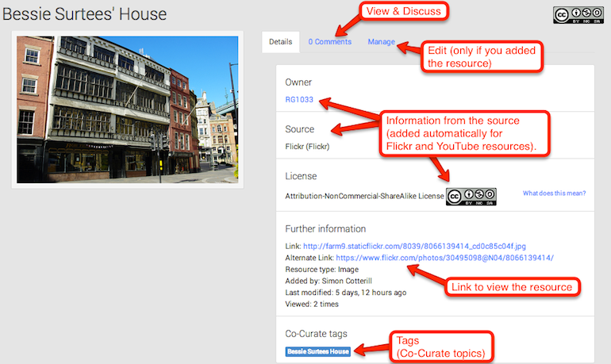Click the "View & Discuss" callout box
611x364 pixels.
click(404, 11)
